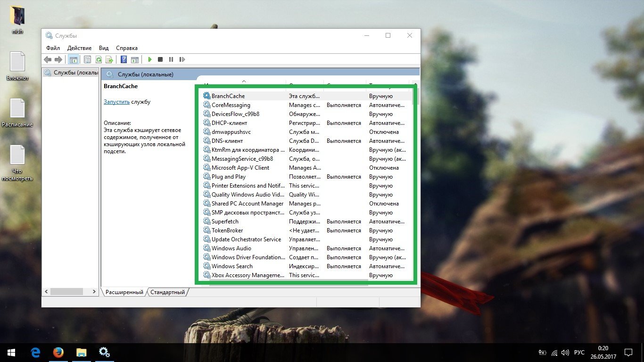Click the gear icon beside Plug and Play
Viewport: 644px width, 362px height.
tap(206, 176)
